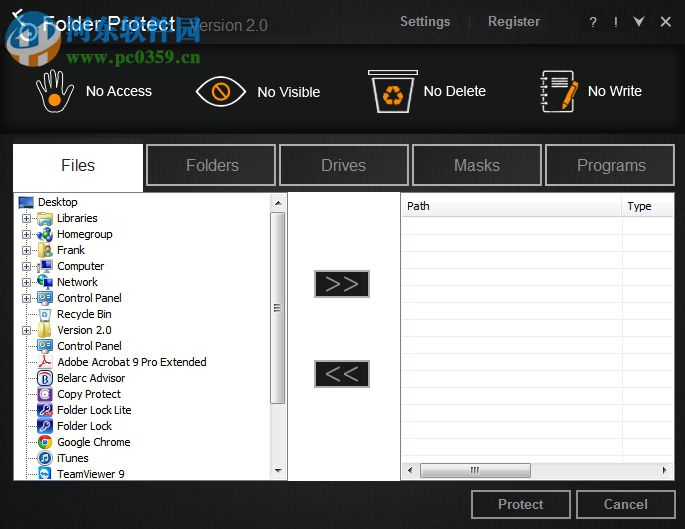Switch to the Files tab
Image resolution: width=685 pixels, height=529 pixels.
tap(78, 166)
